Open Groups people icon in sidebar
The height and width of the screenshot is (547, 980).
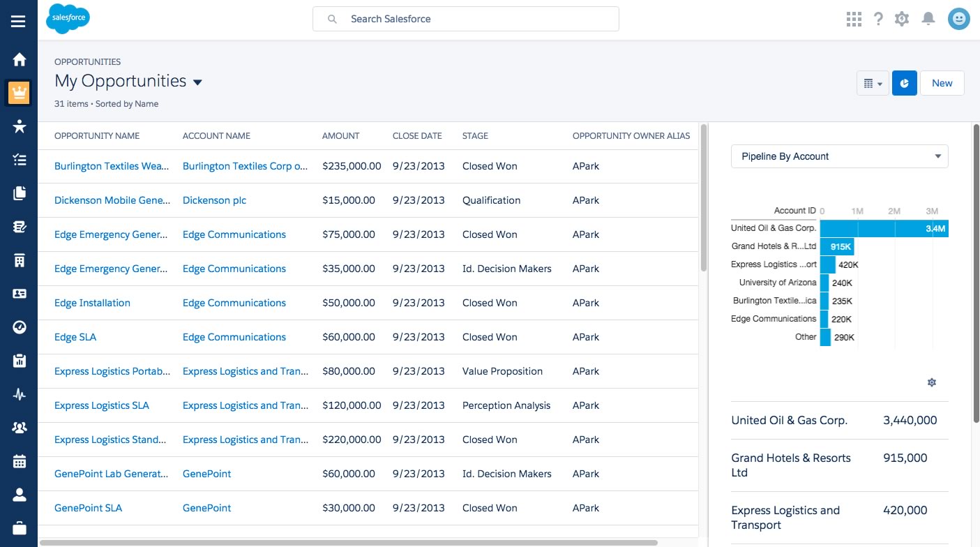click(20, 428)
